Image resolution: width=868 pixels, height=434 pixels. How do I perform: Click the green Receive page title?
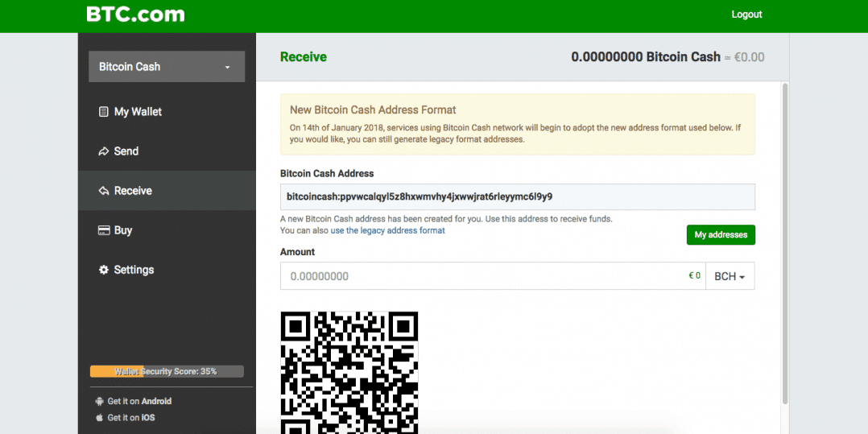click(304, 57)
